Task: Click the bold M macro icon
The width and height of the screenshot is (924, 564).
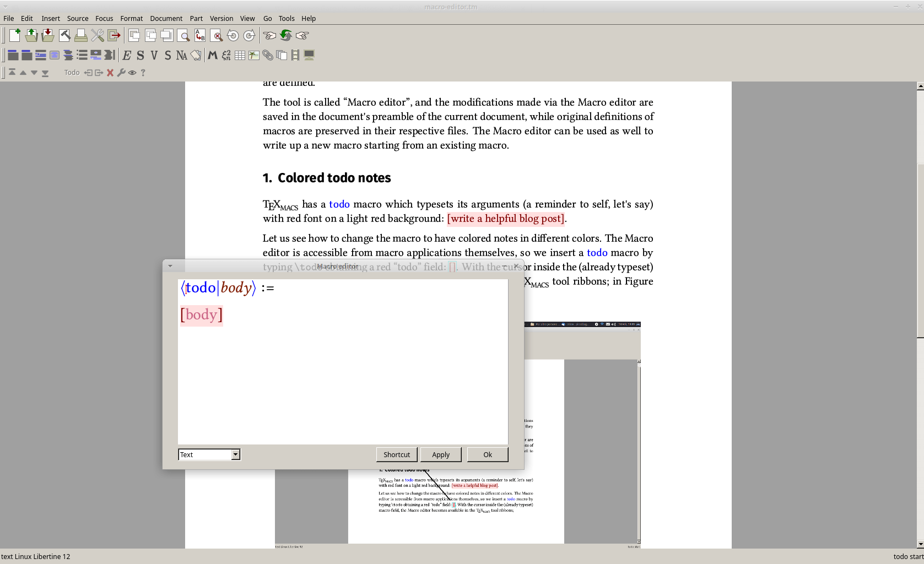Action: click(212, 55)
